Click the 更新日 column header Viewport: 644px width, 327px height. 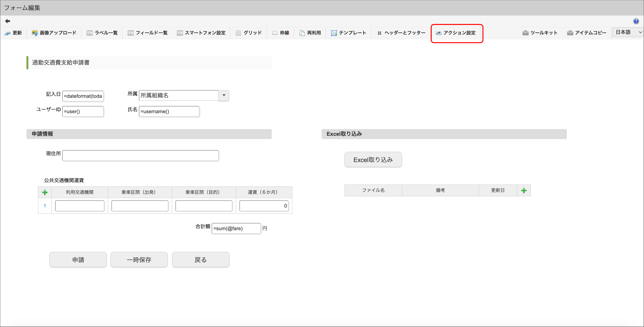[x=498, y=190]
